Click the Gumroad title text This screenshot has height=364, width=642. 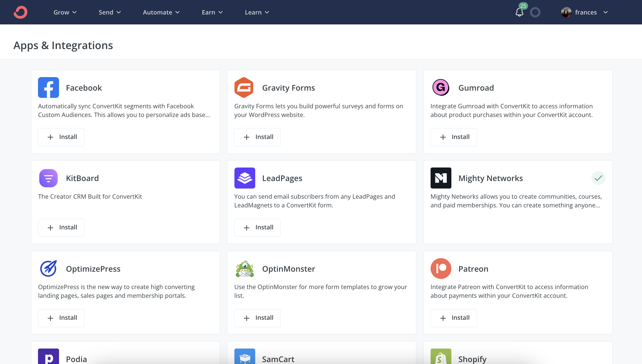tap(476, 88)
